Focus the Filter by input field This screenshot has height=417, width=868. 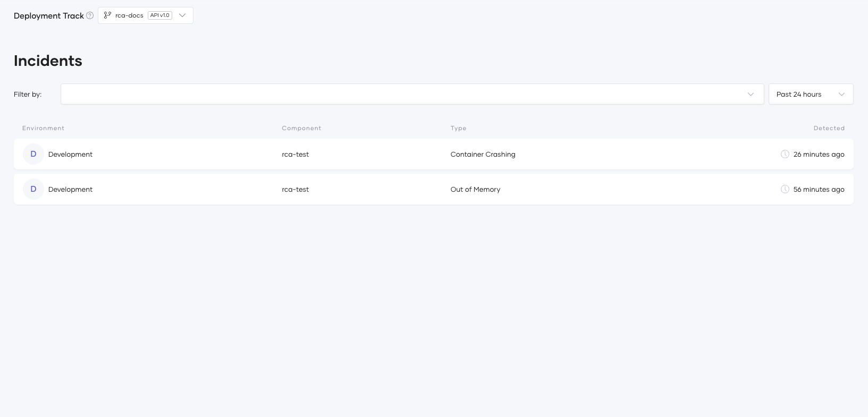[x=399, y=94]
